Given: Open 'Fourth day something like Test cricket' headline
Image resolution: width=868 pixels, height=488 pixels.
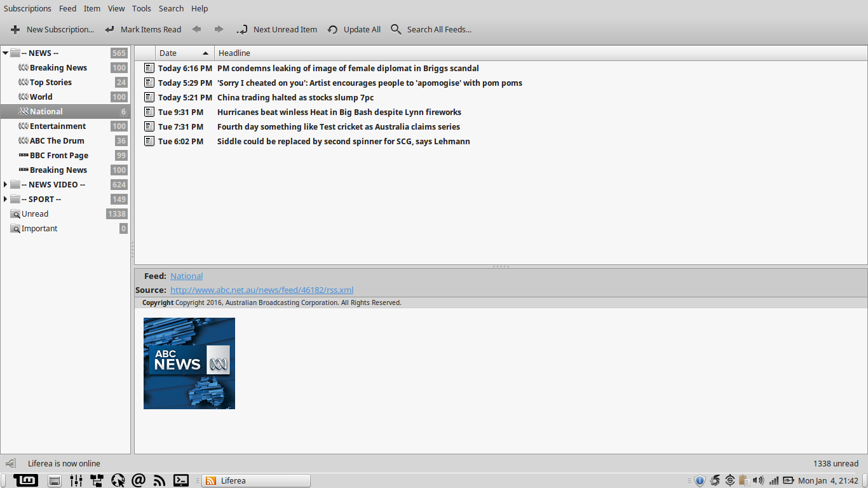Looking at the screenshot, I should click(x=339, y=126).
